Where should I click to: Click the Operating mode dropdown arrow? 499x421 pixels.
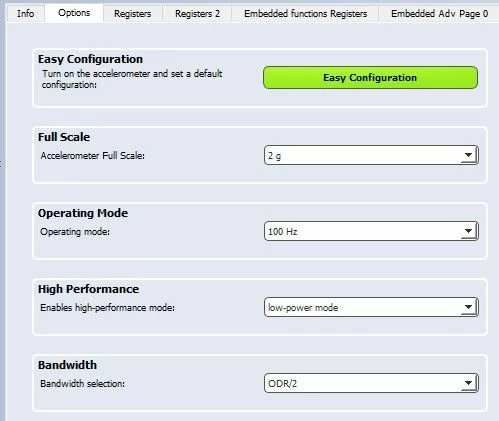point(468,231)
